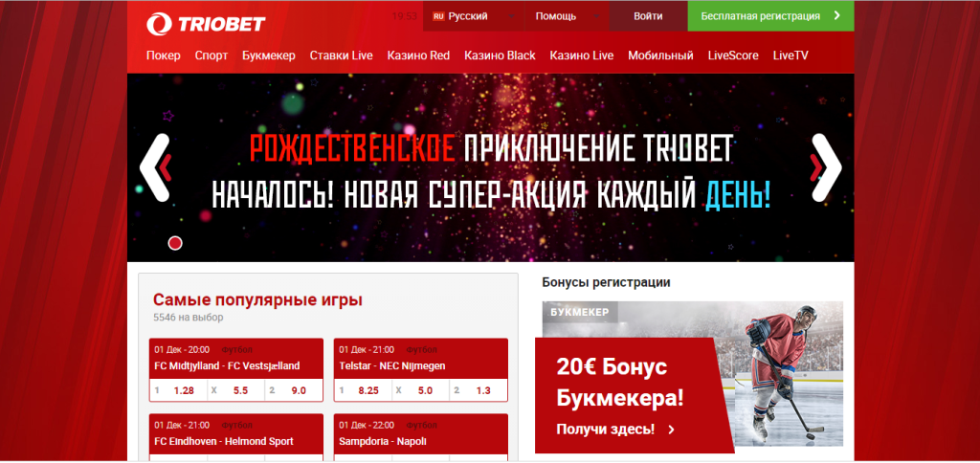Open Telstar - NEC Nijmegen match

pos(392,366)
